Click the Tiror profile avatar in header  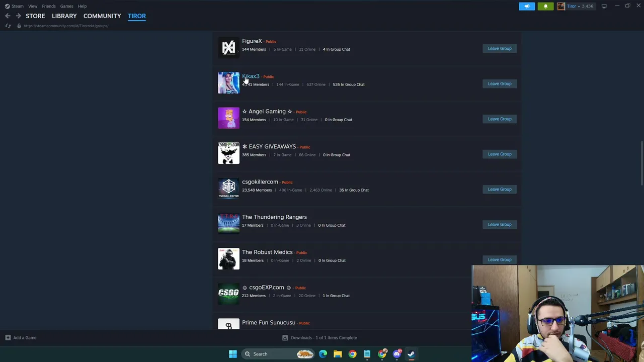point(561,6)
